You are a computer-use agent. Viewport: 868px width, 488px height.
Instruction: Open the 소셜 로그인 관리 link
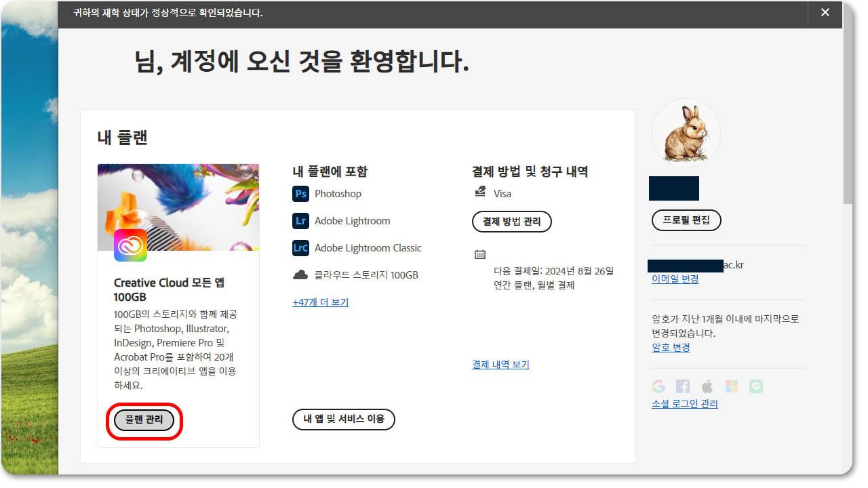point(685,404)
